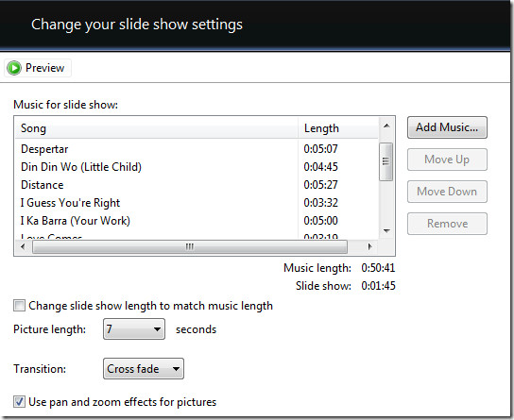
Task: Click the song list scroll down arrow
Action: pos(386,231)
